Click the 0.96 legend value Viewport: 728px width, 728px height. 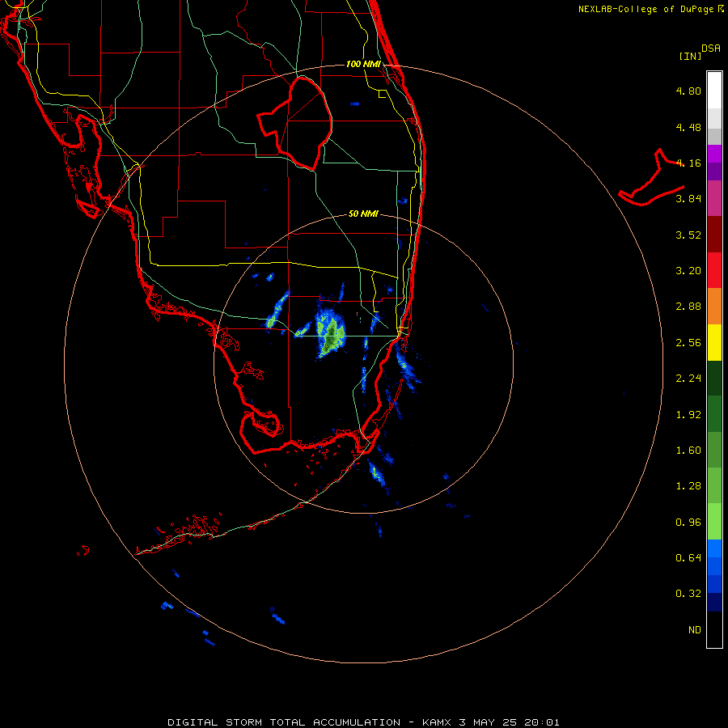click(688, 523)
